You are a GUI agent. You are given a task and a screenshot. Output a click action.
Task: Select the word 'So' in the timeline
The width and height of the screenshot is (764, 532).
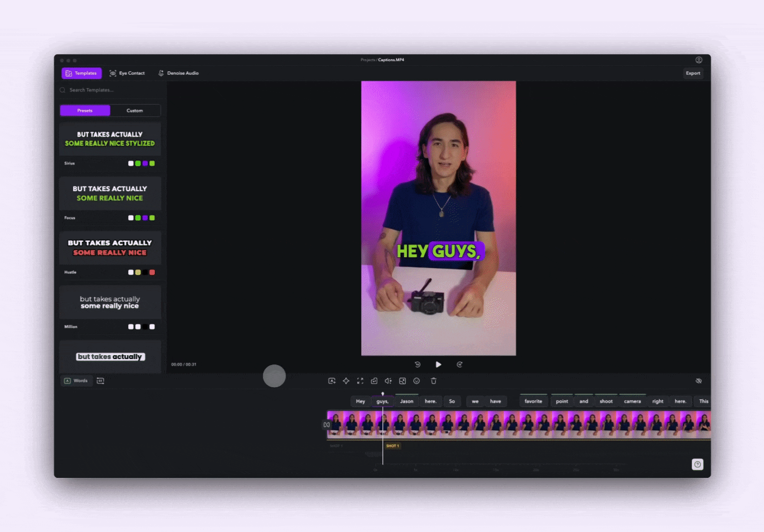click(452, 401)
